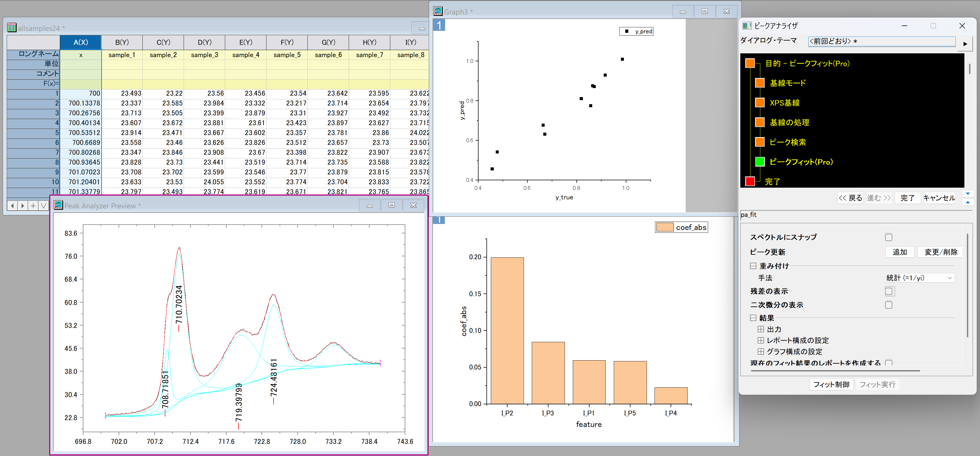The width and height of the screenshot is (980, 456).
Task: Click the Graph3 window title icon
Action: [x=438, y=11]
